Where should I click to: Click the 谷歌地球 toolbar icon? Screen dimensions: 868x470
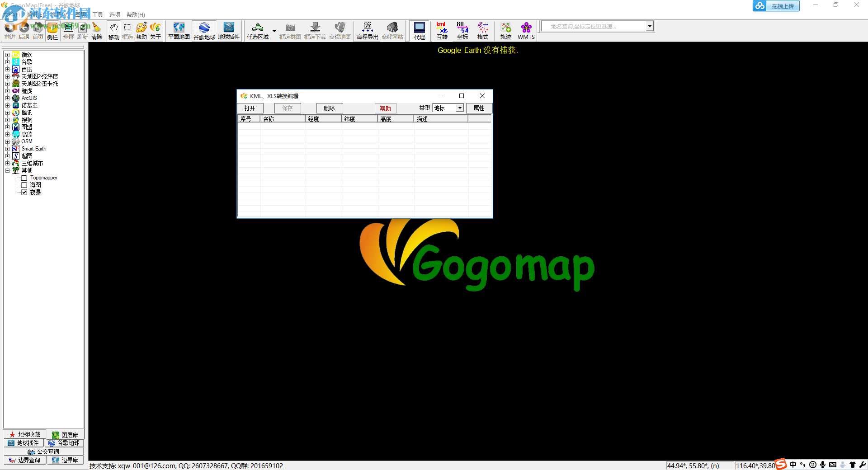click(x=204, y=31)
